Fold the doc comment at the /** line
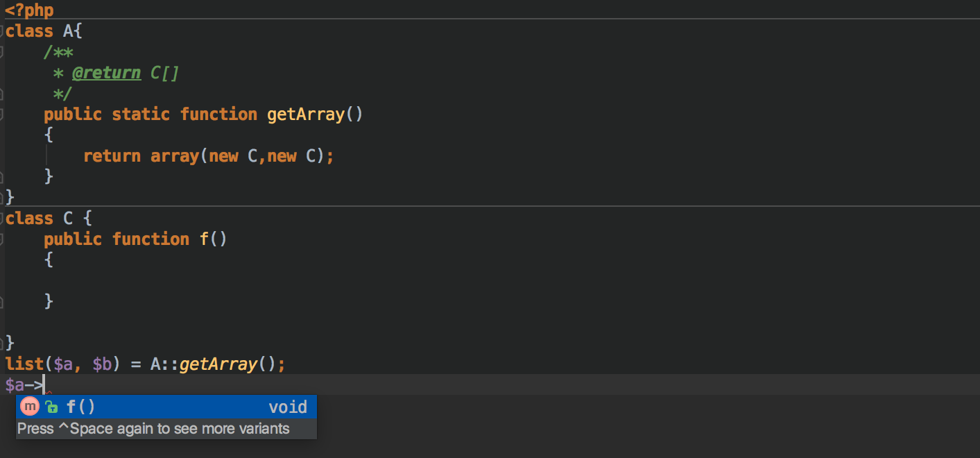 (2, 51)
